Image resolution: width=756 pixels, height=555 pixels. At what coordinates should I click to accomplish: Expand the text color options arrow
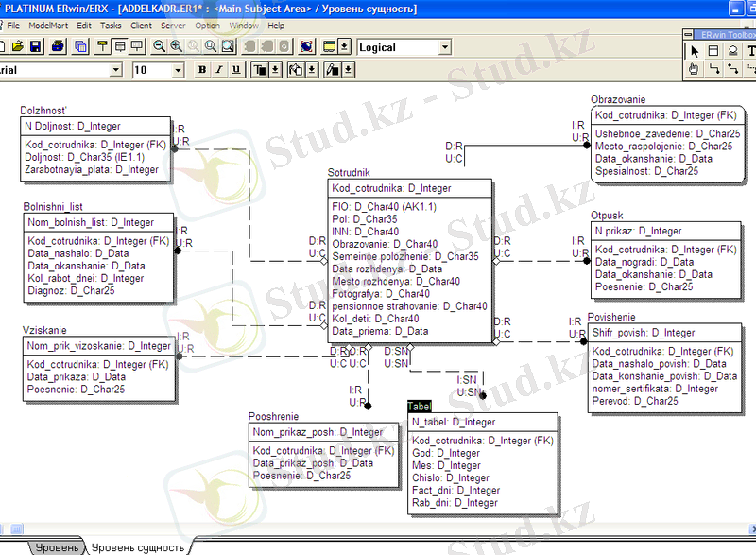[x=275, y=70]
